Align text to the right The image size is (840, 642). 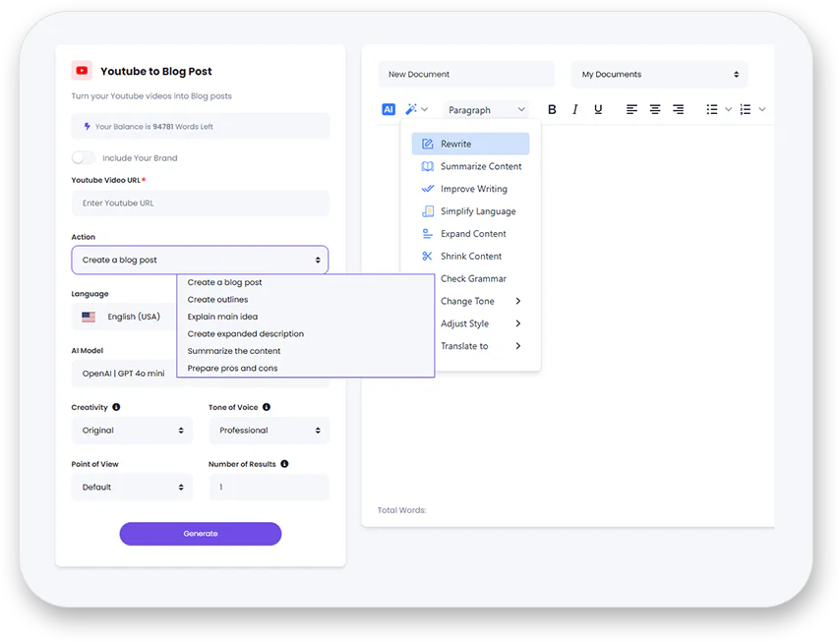678,109
